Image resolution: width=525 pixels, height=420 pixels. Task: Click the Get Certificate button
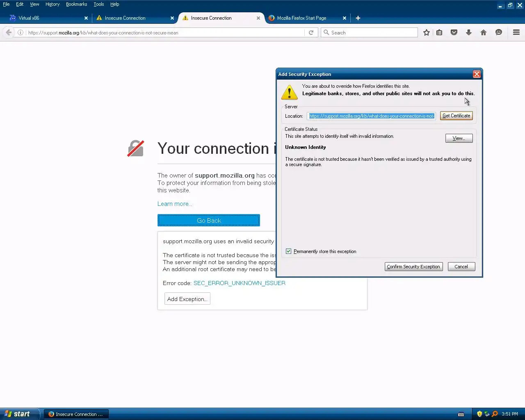[456, 116]
